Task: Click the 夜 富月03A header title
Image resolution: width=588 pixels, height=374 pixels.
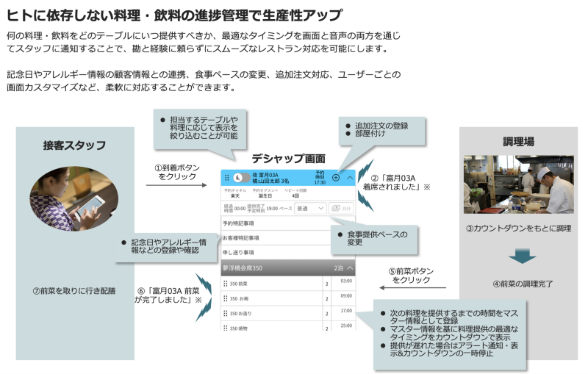Action: pyautogui.click(x=265, y=175)
